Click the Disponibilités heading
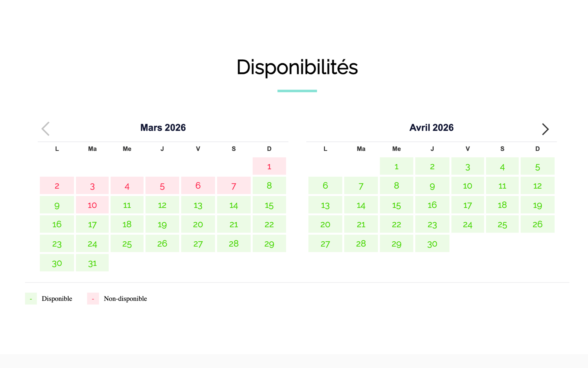Image resolution: width=588 pixels, height=368 pixels. tap(297, 67)
